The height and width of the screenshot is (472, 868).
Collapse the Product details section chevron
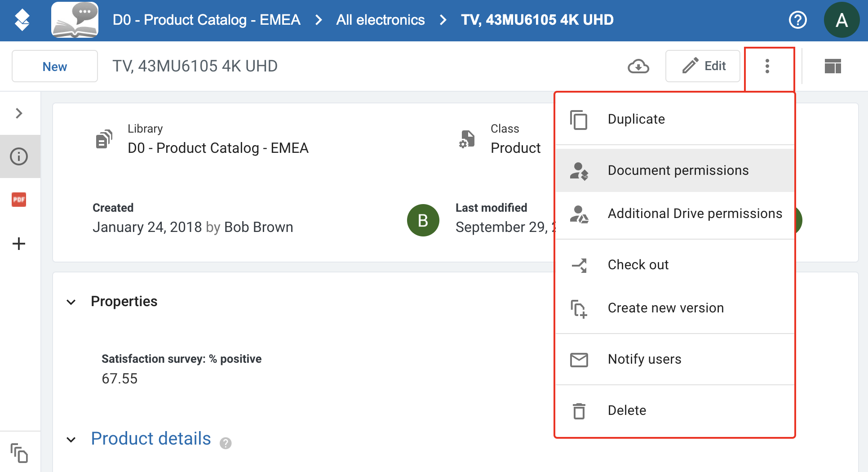[x=71, y=440]
